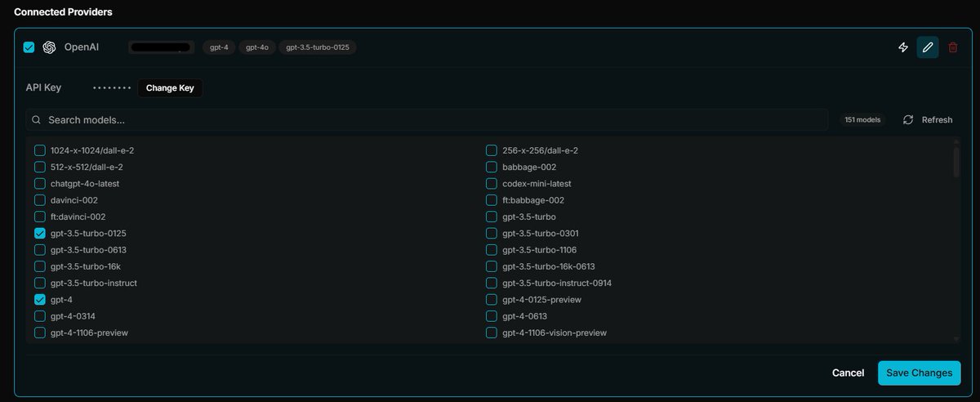Delete the OpenAI provider with trash icon
The width and height of the screenshot is (980, 402).
953,47
